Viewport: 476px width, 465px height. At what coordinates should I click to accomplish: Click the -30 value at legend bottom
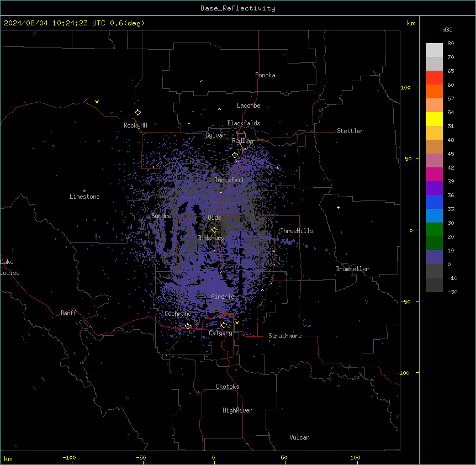[x=452, y=292]
